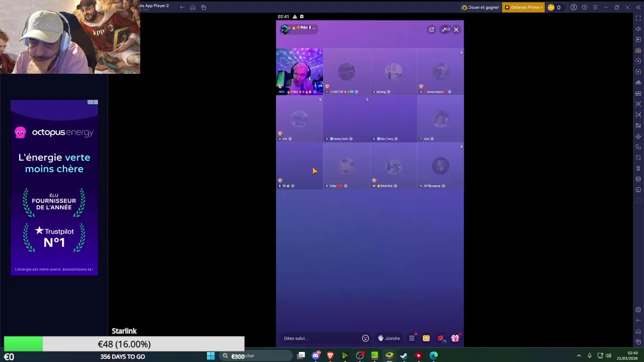
Task: Open Windows Start button
Action: [x=211, y=356]
